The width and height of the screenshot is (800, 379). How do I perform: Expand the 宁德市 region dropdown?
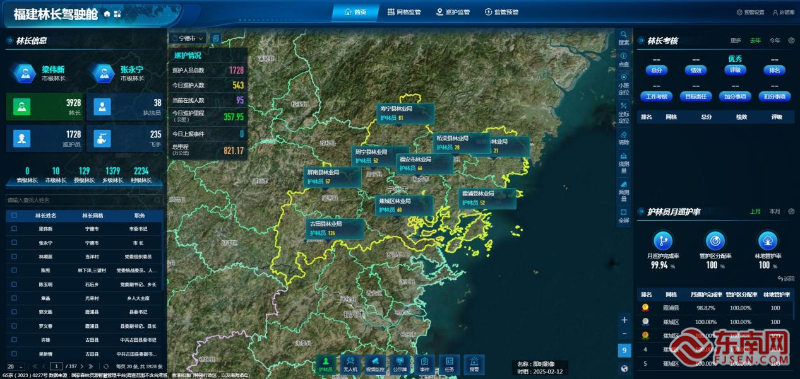[188, 38]
